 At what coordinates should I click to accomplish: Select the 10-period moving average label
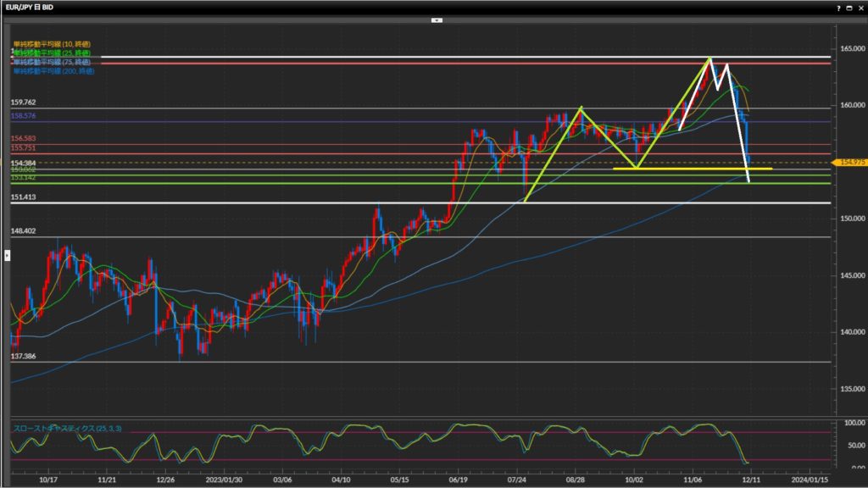[53, 44]
